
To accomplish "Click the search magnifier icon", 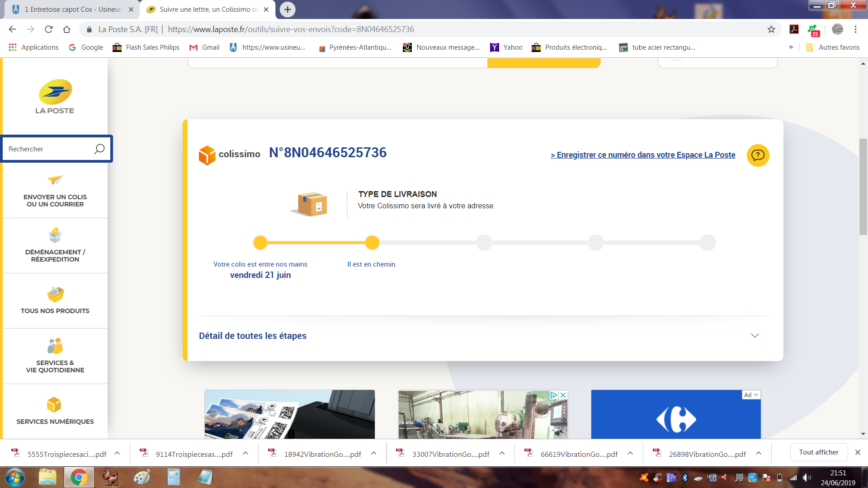I will pyautogui.click(x=99, y=149).
